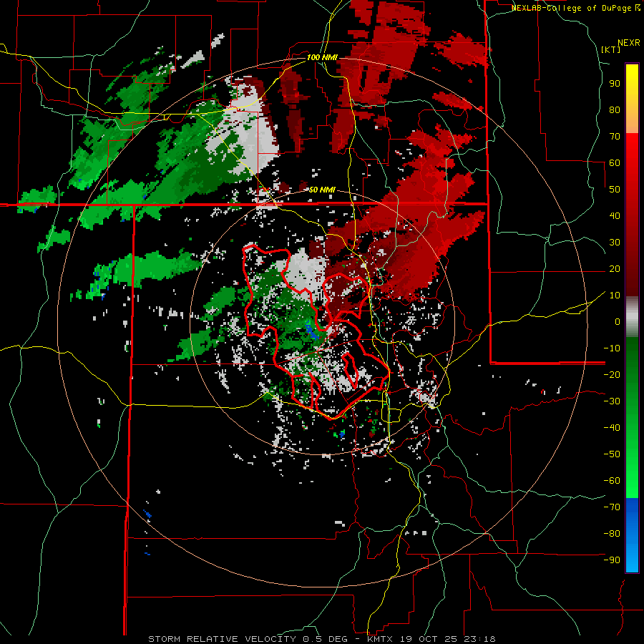This screenshot has width=644, height=644.
Task: Click the -90 value on the velocity scale
Action: point(612,560)
